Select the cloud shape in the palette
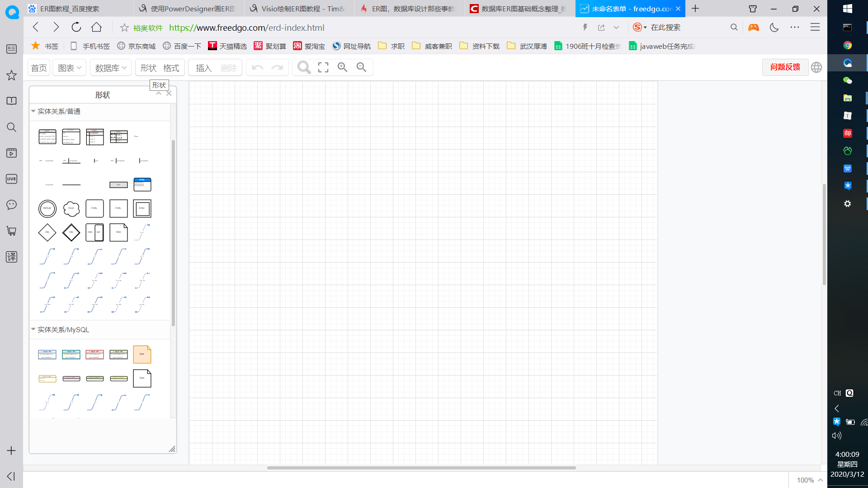The width and height of the screenshot is (868, 488). click(71, 208)
